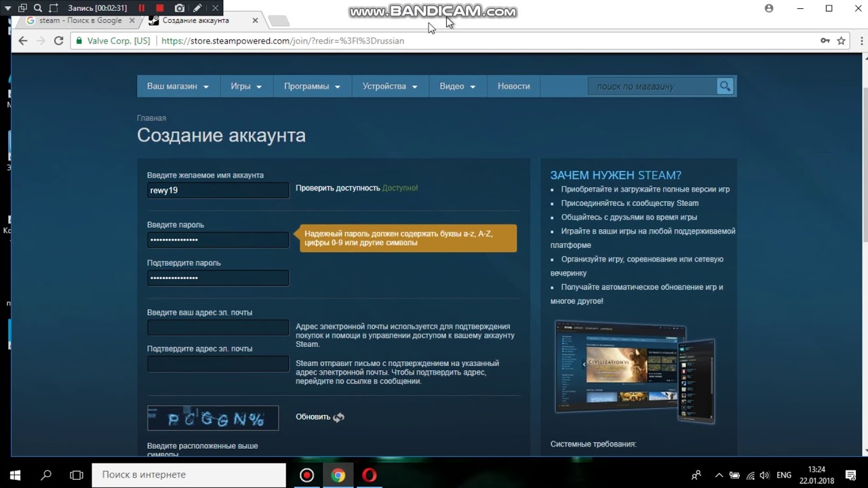Click 'Проверить доступность' link

338,188
